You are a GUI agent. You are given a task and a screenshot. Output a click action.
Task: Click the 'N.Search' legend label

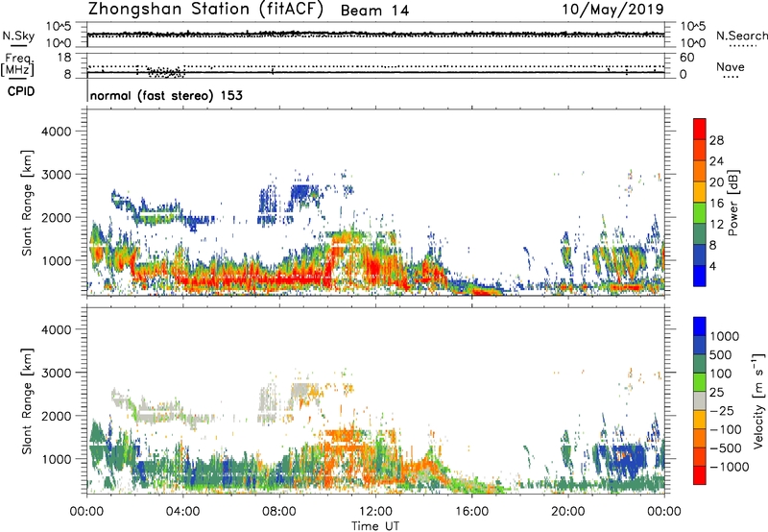(741, 36)
